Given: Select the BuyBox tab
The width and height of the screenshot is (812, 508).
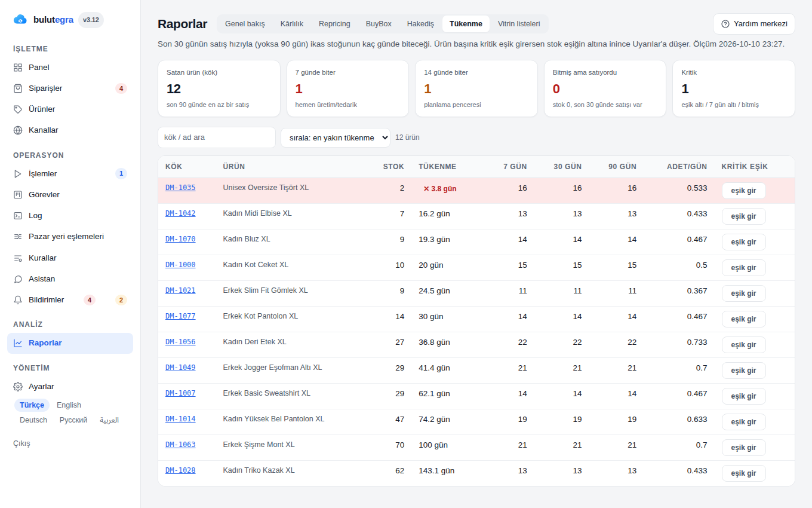Looking at the screenshot, I should tap(379, 24).
